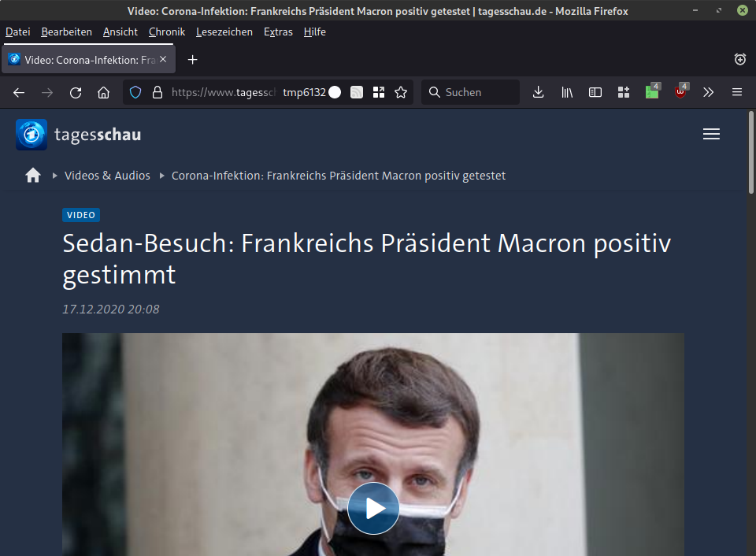The image size is (756, 556).
Task: Expand the tagesschau site navigation menu
Action: point(711,134)
